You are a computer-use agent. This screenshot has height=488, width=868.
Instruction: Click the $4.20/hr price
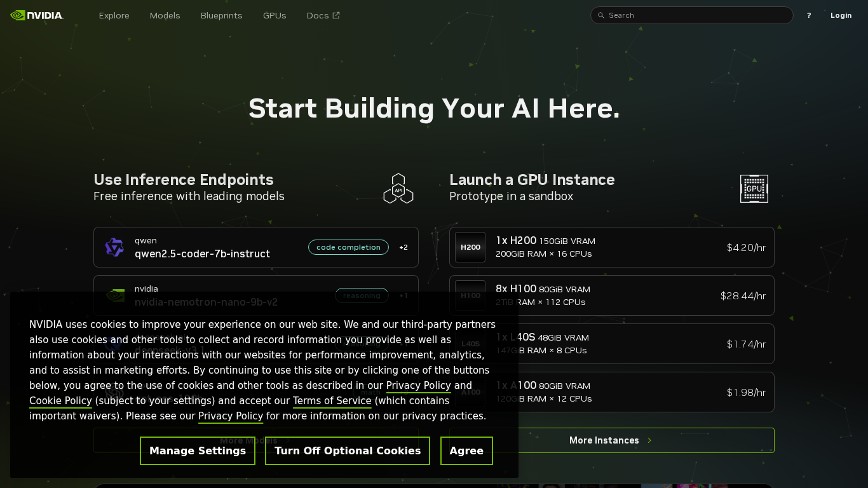747,247
